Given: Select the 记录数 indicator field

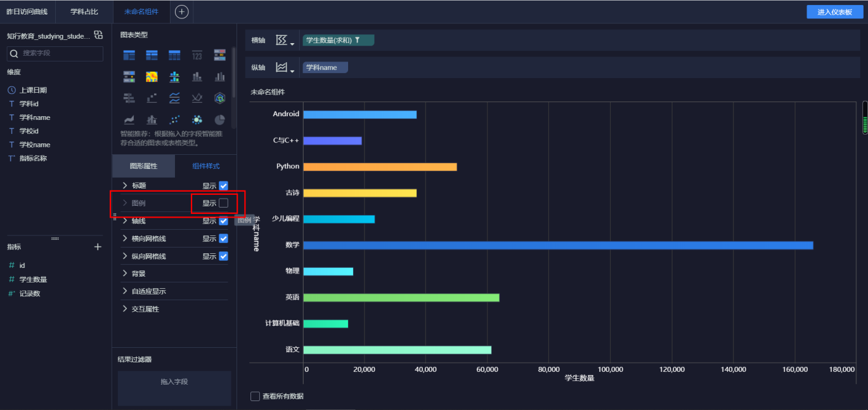Looking at the screenshot, I should tap(30, 293).
